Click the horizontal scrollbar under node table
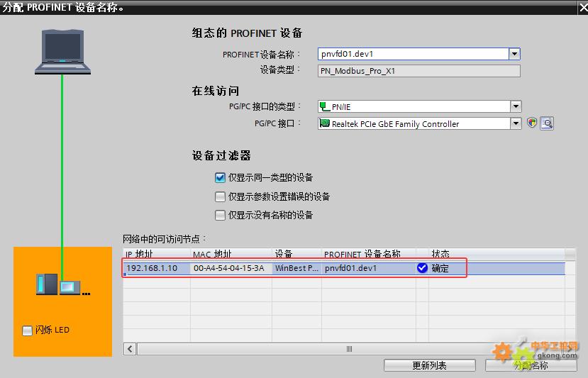 pyautogui.click(x=349, y=349)
